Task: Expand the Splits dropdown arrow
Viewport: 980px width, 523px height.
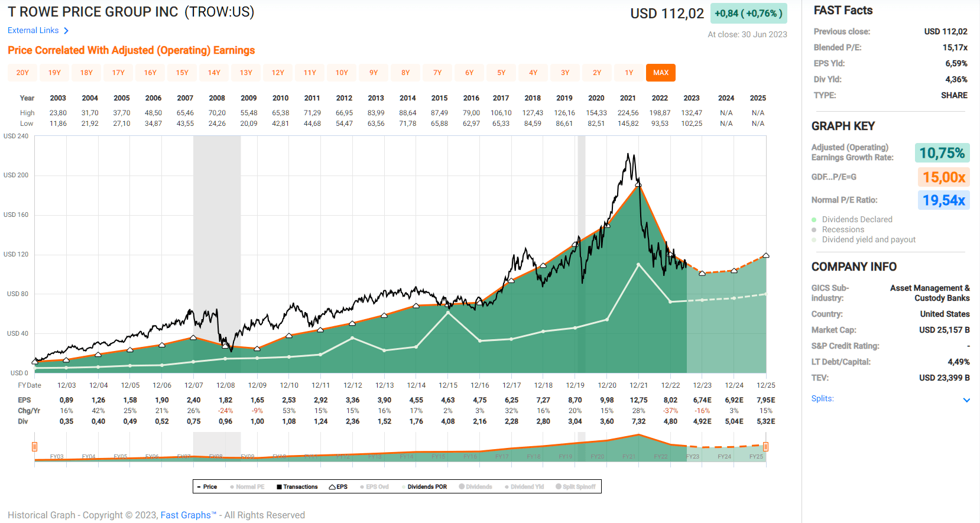Action: (966, 400)
